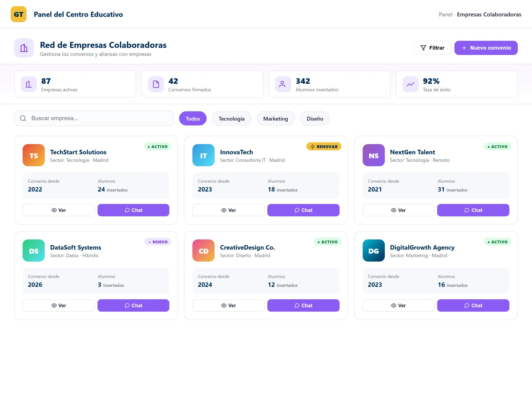Click ACTIVO badge on TechStart Solutions

pos(157,147)
